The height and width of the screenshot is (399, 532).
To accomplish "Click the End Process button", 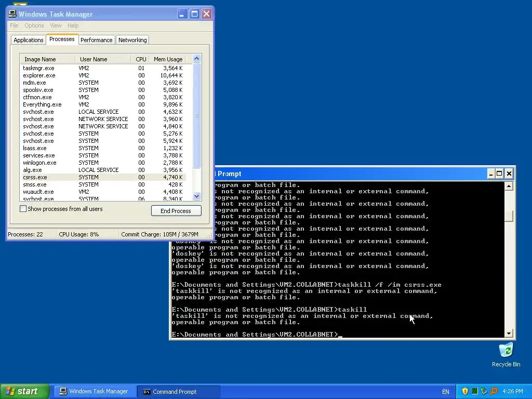I will pyautogui.click(x=176, y=211).
